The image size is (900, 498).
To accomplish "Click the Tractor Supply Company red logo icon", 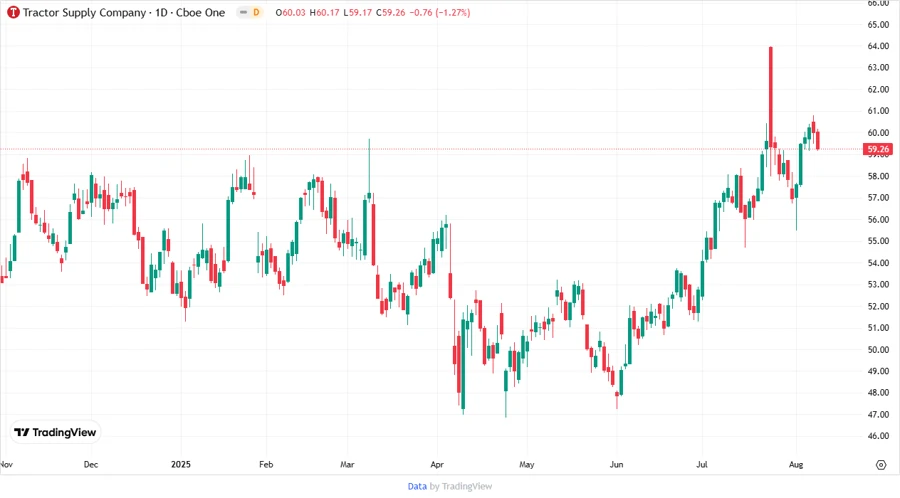I will (x=13, y=12).
